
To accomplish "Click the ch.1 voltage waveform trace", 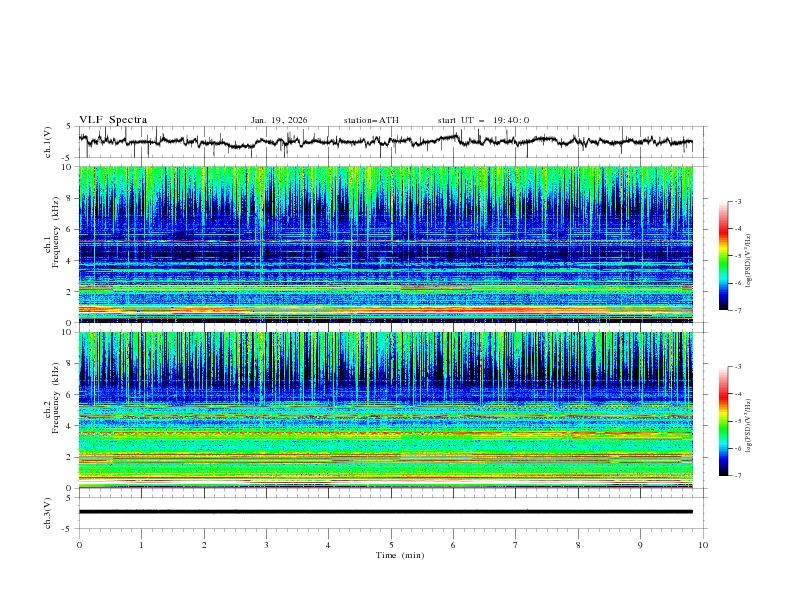I will [385, 141].
